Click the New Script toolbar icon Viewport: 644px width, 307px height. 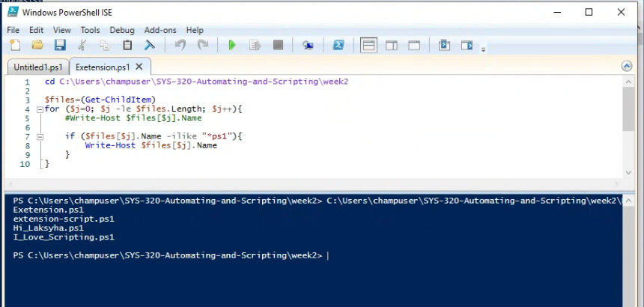click(15, 46)
